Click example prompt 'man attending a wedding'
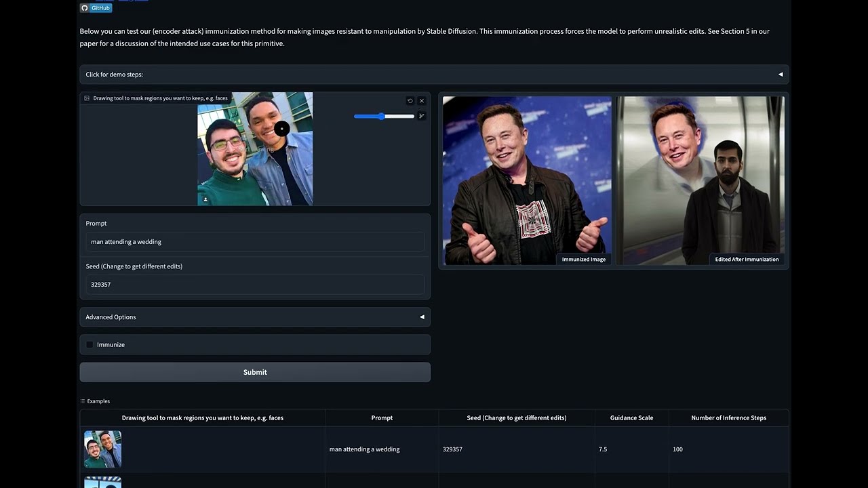Viewport: 868px width, 488px height. tap(364, 449)
